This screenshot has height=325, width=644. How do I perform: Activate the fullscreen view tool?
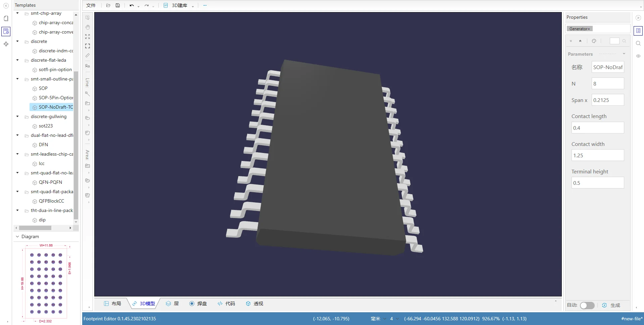(87, 46)
